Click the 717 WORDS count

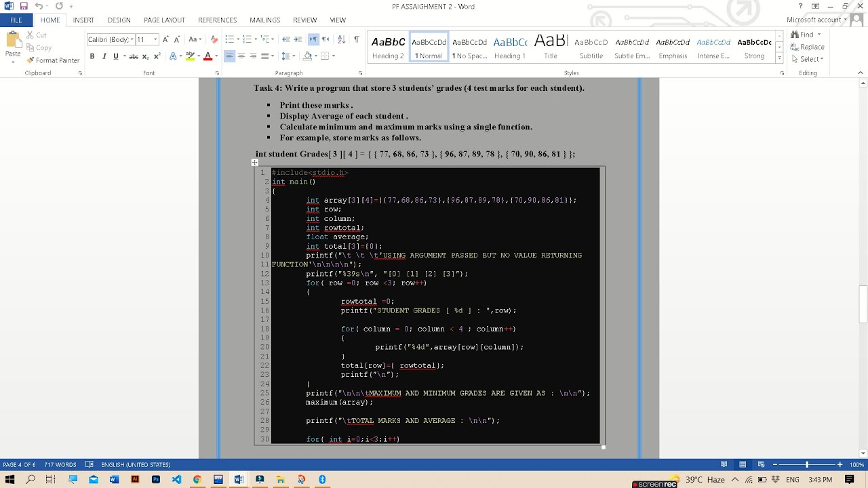[x=60, y=465]
